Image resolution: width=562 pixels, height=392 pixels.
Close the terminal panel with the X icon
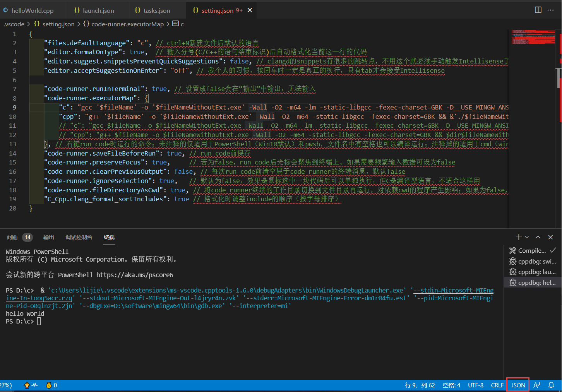[x=550, y=237]
